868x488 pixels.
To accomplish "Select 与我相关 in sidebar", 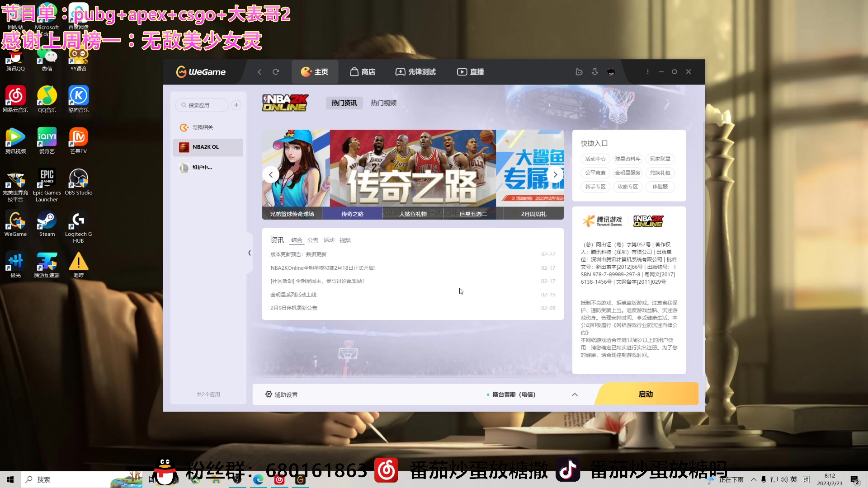I will pos(208,127).
